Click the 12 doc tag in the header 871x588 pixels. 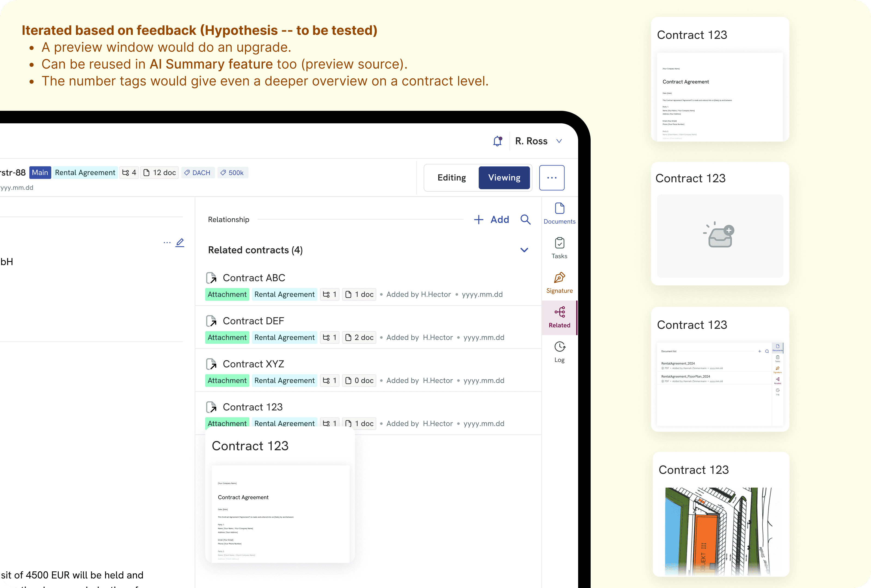click(159, 173)
